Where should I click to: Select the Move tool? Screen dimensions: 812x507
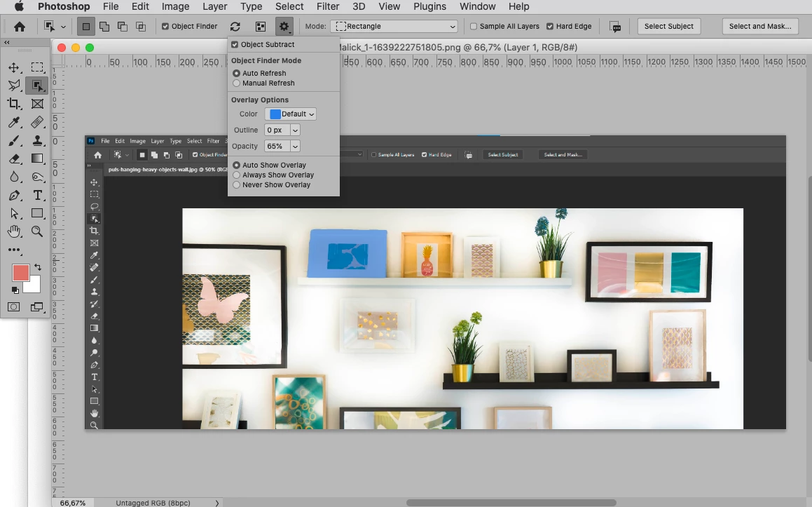14,67
